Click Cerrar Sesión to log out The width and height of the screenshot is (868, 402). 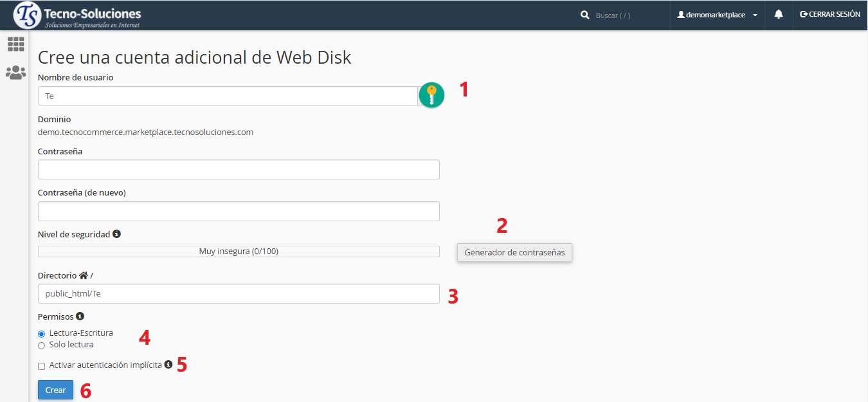pyautogui.click(x=830, y=14)
